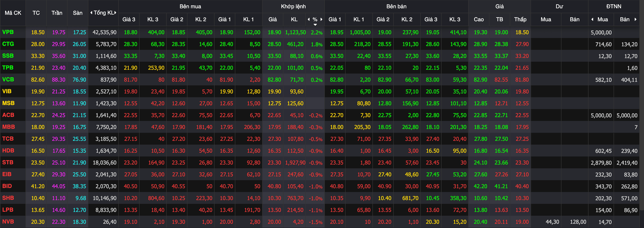The image size is (644, 228).
Task: Click KL 1 header under Bên bán
Action: click(x=359, y=19)
